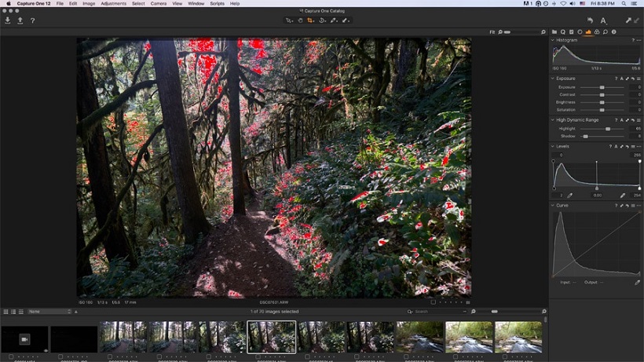Reset the Exposure panel adjustments

633,79
